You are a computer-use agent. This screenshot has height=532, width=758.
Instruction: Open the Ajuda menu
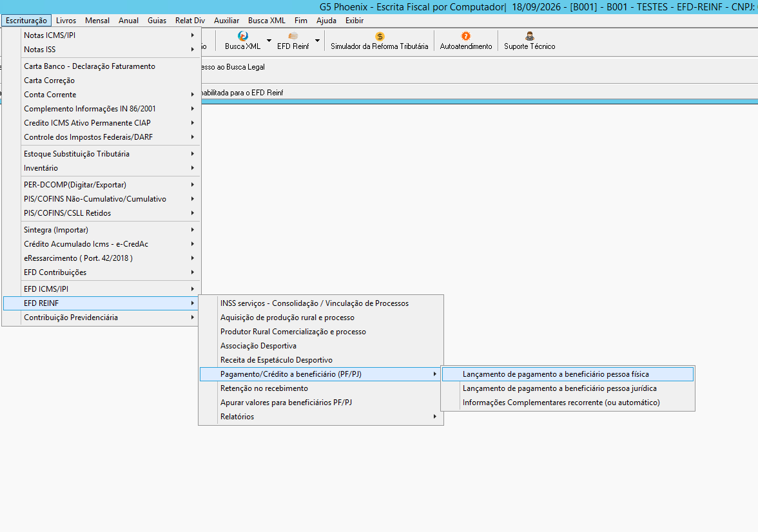(326, 21)
